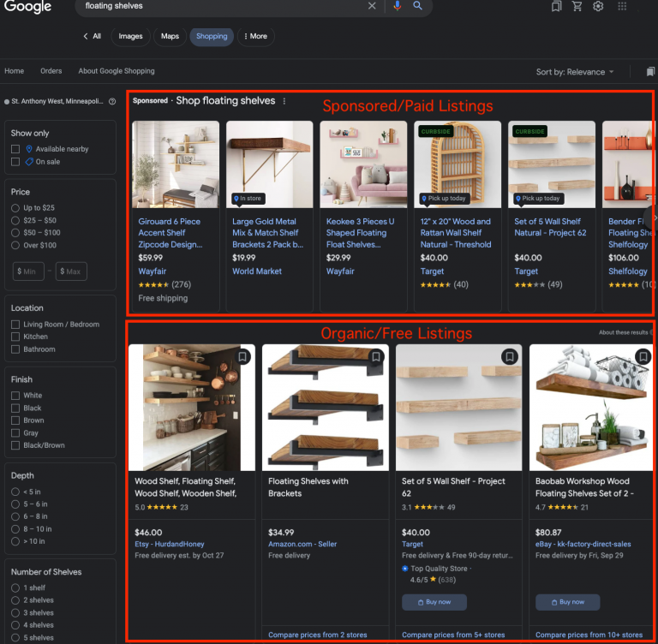This screenshot has height=644, width=658.
Task: Open saved items bookmark icon in header
Action: [556, 6]
